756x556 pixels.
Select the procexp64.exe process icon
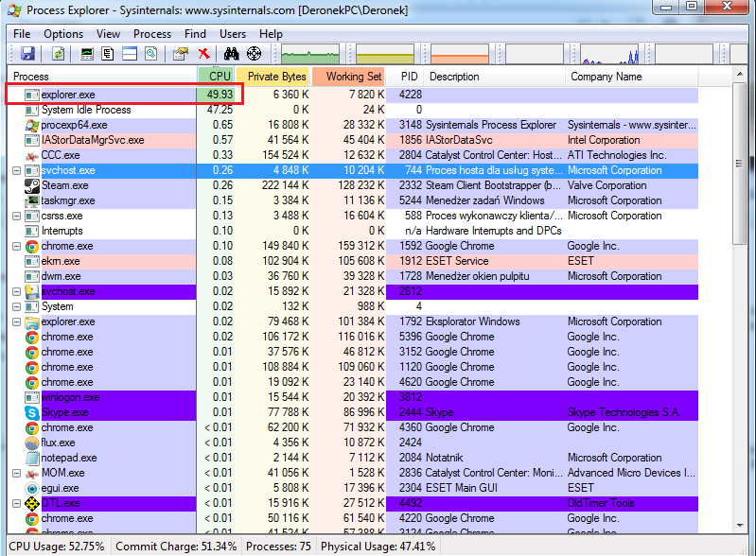[x=32, y=125]
